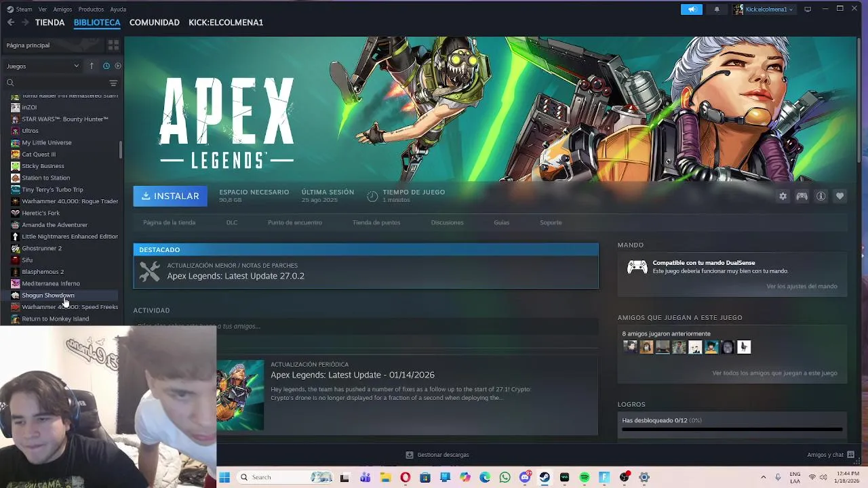Expand the Juegos category dropdown
The width and height of the screenshot is (868, 488).
pyautogui.click(x=43, y=66)
